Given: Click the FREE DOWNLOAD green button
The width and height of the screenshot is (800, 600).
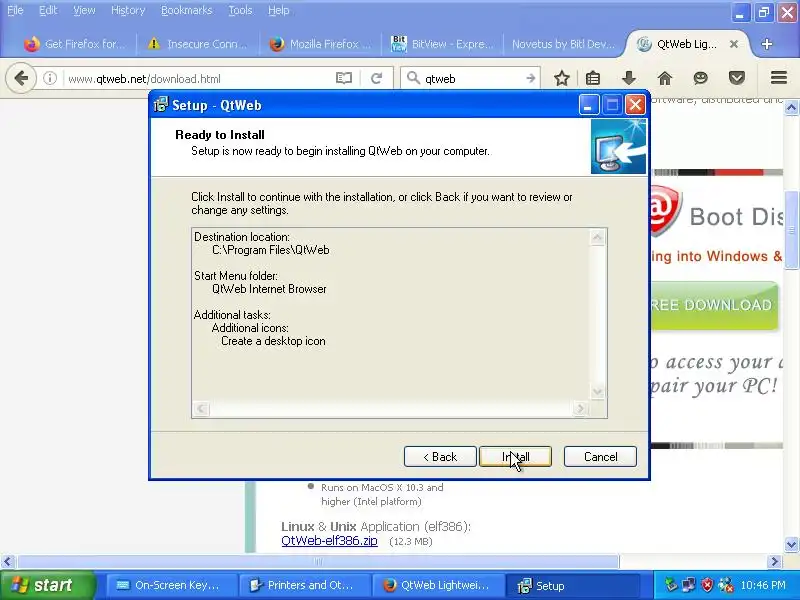Looking at the screenshot, I should point(714,305).
